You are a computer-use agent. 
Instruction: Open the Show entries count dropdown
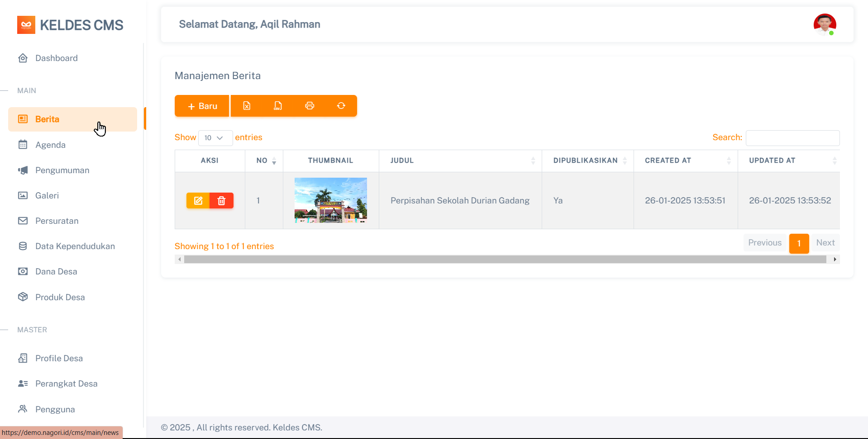pyautogui.click(x=215, y=138)
